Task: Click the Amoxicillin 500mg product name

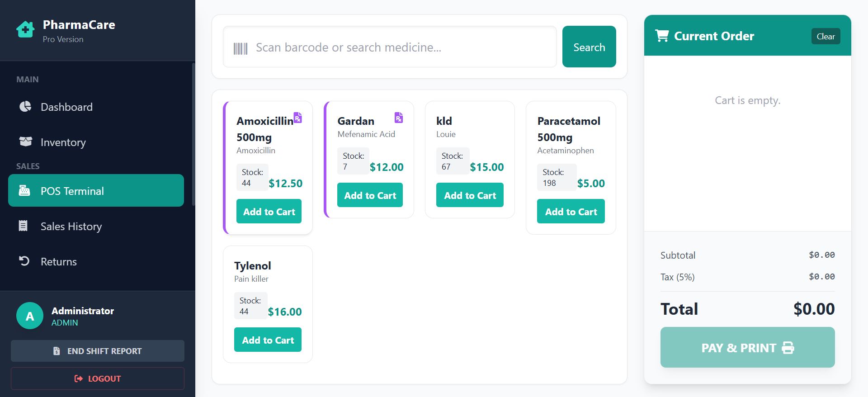Action: tap(265, 129)
